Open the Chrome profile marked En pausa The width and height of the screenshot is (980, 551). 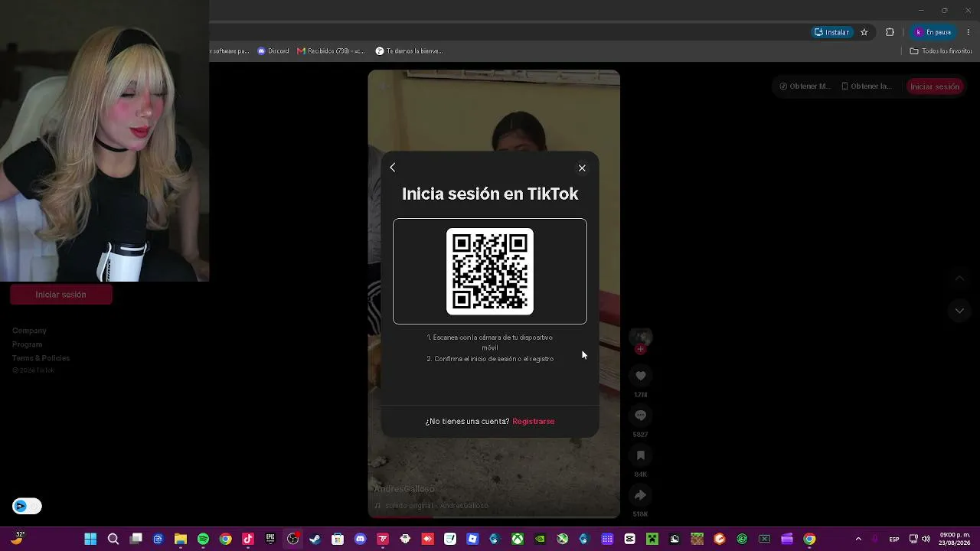click(x=933, y=32)
